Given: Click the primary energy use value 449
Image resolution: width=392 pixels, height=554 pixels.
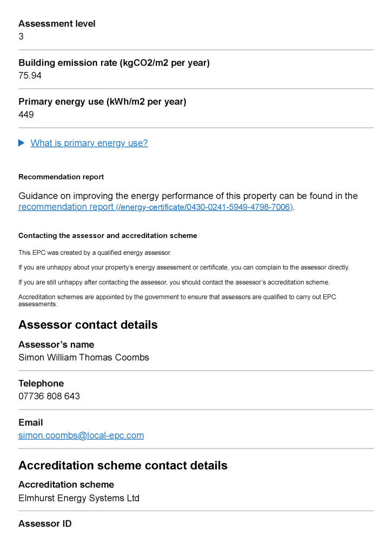Looking at the screenshot, I should pyautogui.click(x=26, y=115).
